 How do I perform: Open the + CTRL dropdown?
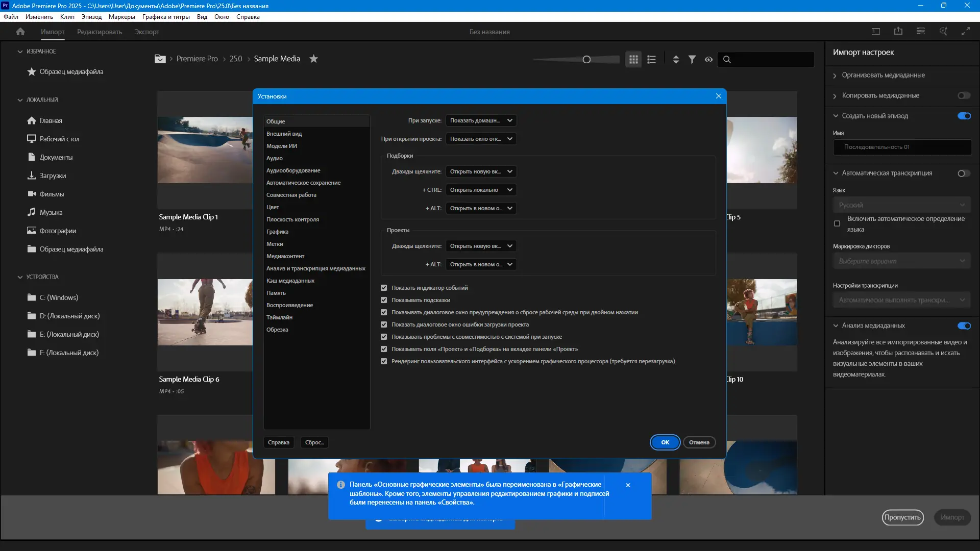tap(481, 190)
